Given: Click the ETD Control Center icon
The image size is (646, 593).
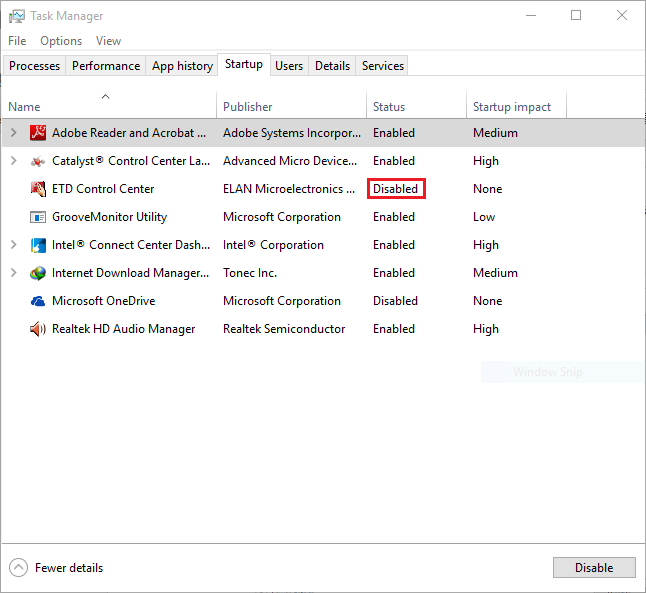Looking at the screenshot, I should point(38,189).
